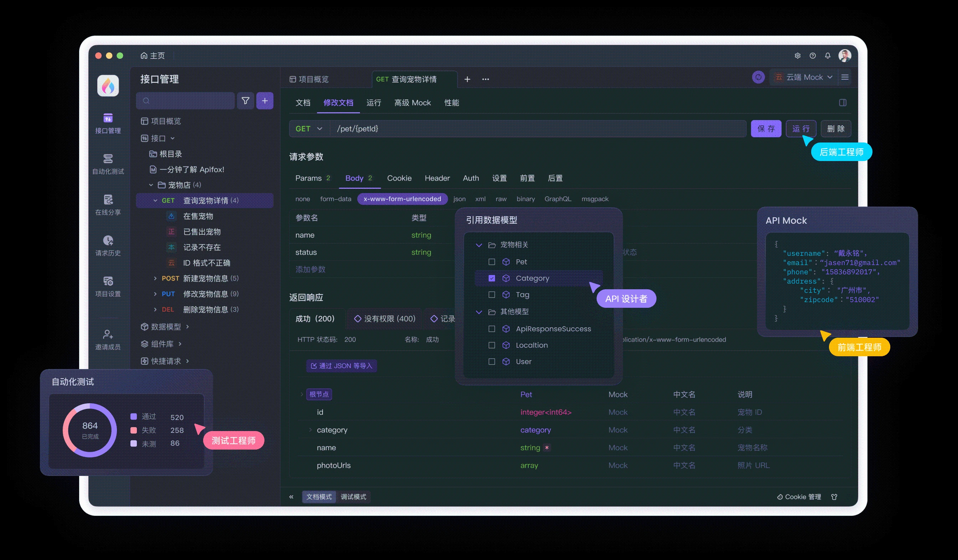
Task: Open 自动化测试 sidebar icon
Action: 108,164
